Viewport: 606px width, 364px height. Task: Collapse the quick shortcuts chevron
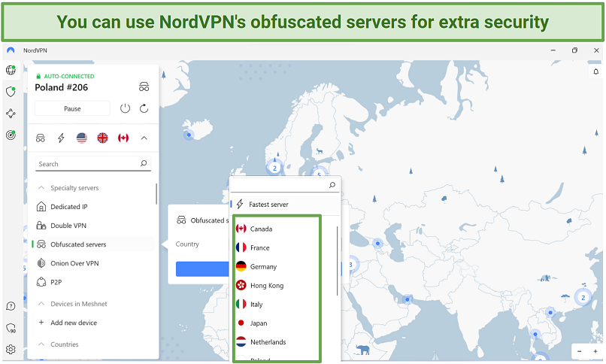[144, 138]
